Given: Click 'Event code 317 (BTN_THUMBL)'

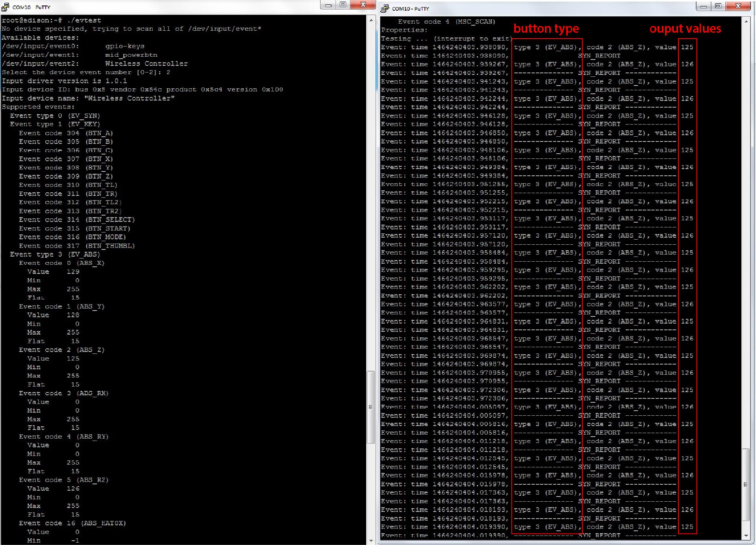Looking at the screenshot, I should tap(77, 246).
